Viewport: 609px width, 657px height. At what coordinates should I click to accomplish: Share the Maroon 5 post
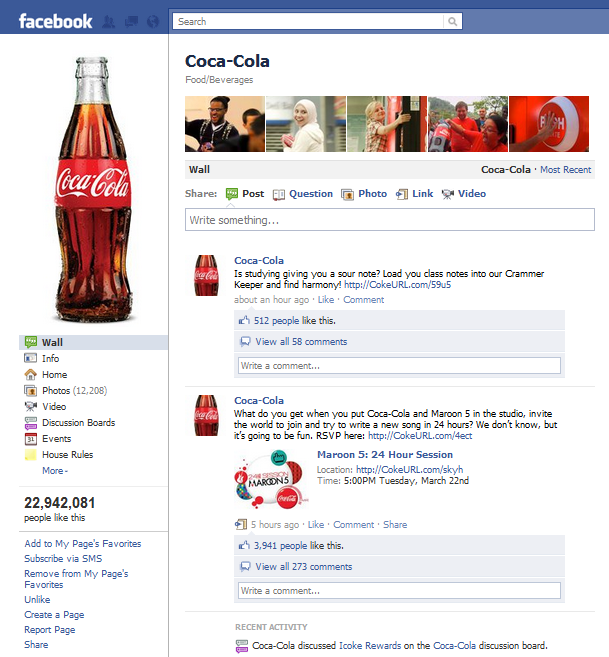(395, 525)
